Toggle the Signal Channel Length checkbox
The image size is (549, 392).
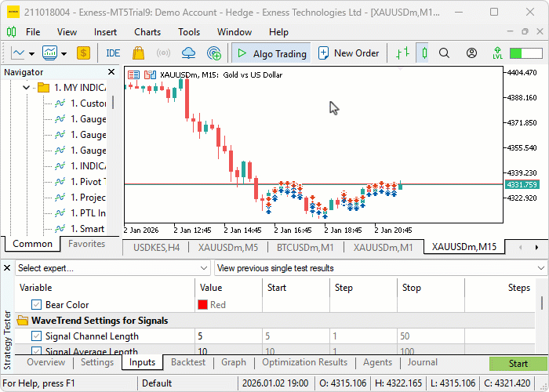pos(36,336)
